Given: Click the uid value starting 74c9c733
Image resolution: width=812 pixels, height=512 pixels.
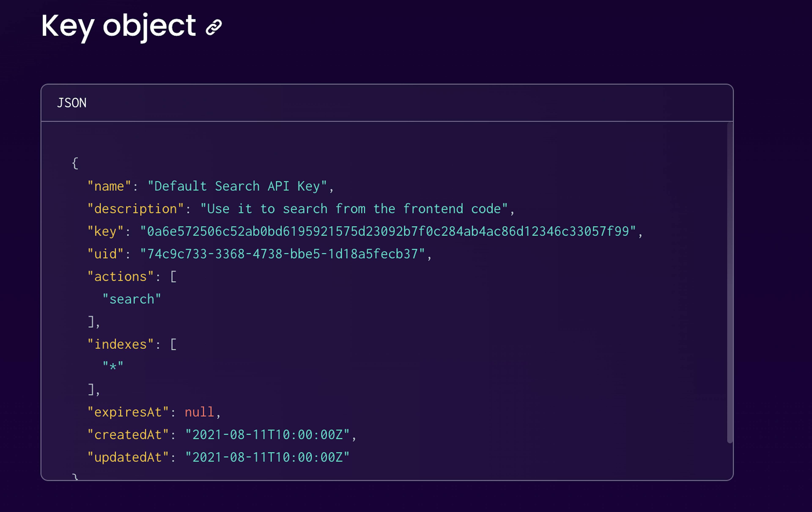Looking at the screenshot, I should 282,254.
